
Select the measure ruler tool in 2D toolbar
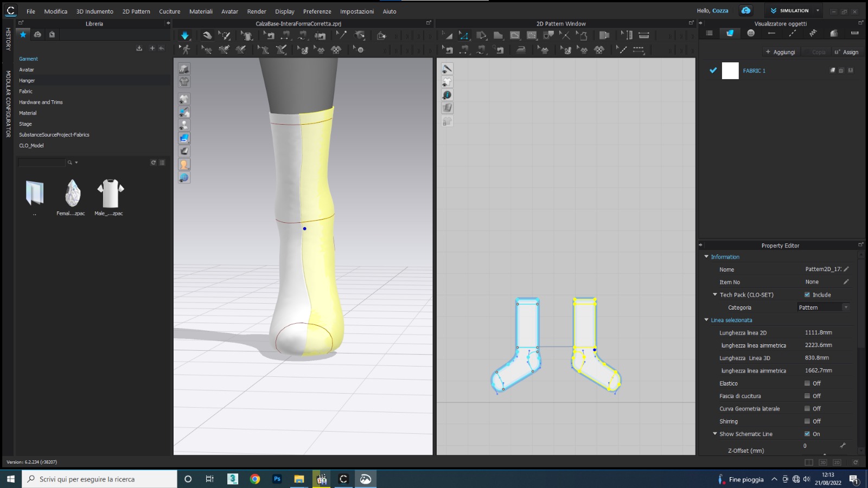point(644,35)
